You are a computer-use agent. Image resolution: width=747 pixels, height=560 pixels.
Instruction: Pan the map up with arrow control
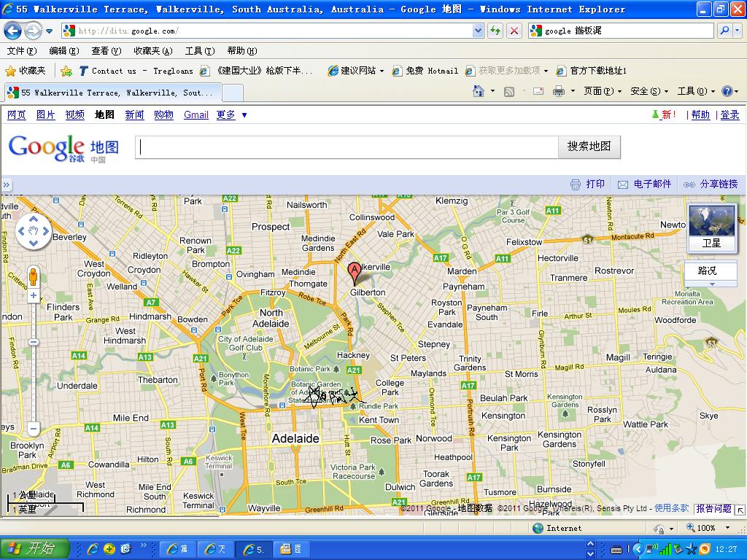point(34,220)
